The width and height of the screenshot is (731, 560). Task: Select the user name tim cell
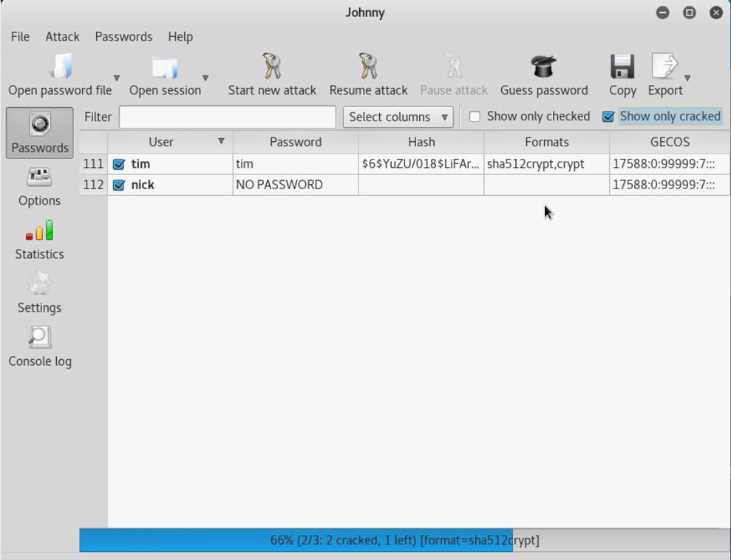170,164
